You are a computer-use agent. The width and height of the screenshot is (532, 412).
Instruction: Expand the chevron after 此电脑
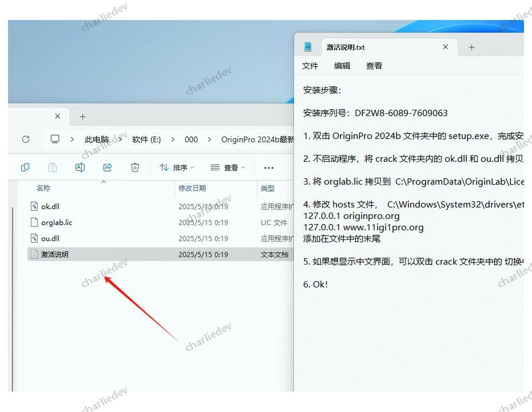point(120,139)
